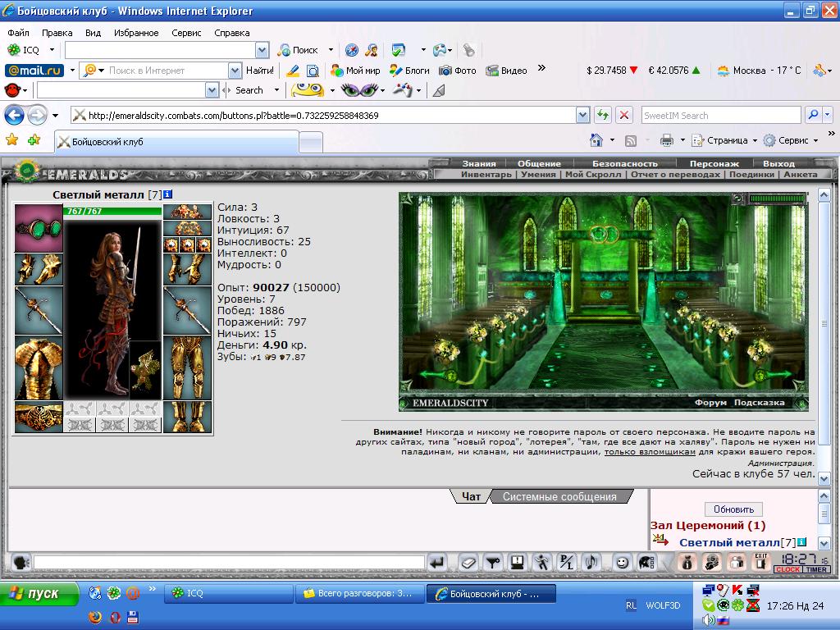Click the highlighter icon in mail.ru toolbar
The width and height of the screenshot is (840, 630).
pos(293,71)
